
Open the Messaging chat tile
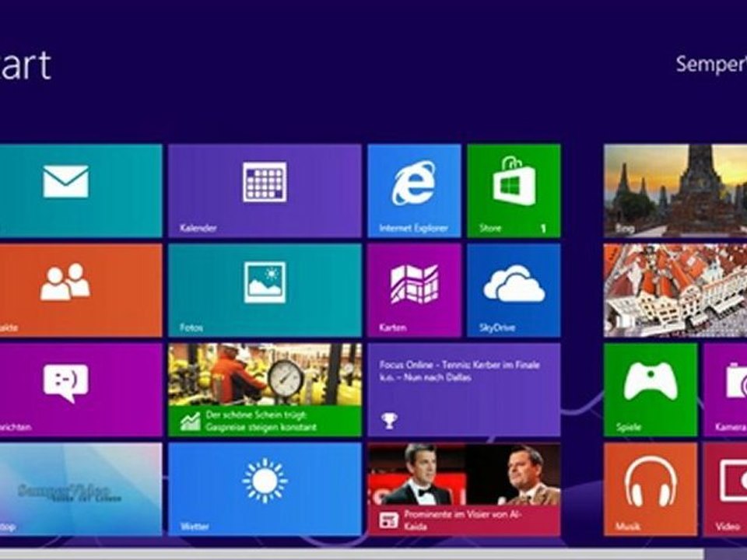coord(80,390)
